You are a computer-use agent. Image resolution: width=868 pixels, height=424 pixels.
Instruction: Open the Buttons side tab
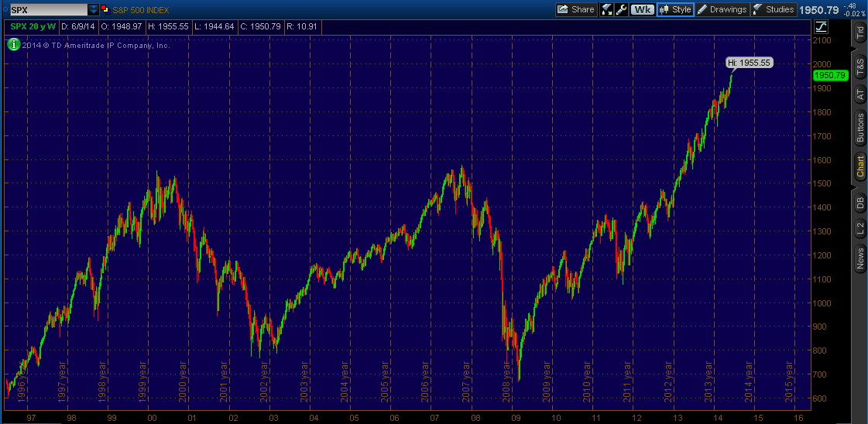point(859,128)
